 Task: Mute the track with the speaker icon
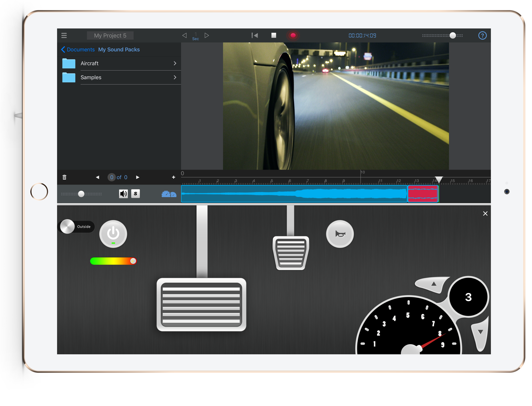coord(123,194)
